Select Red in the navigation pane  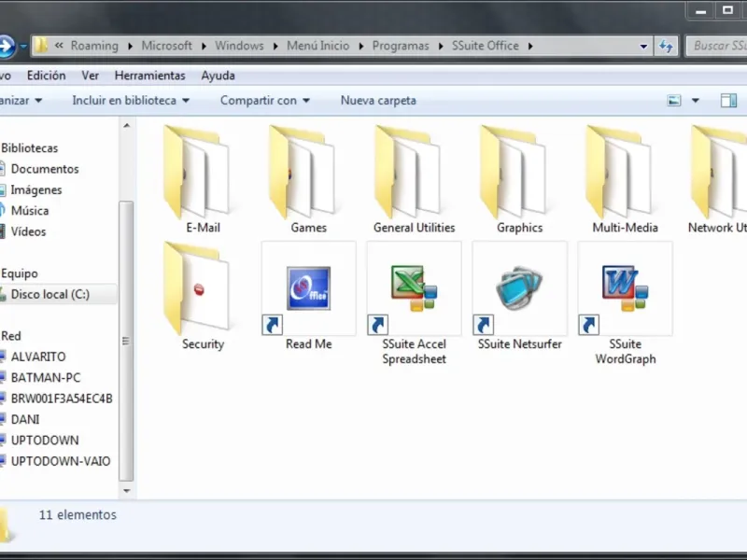pyautogui.click(x=11, y=336)
